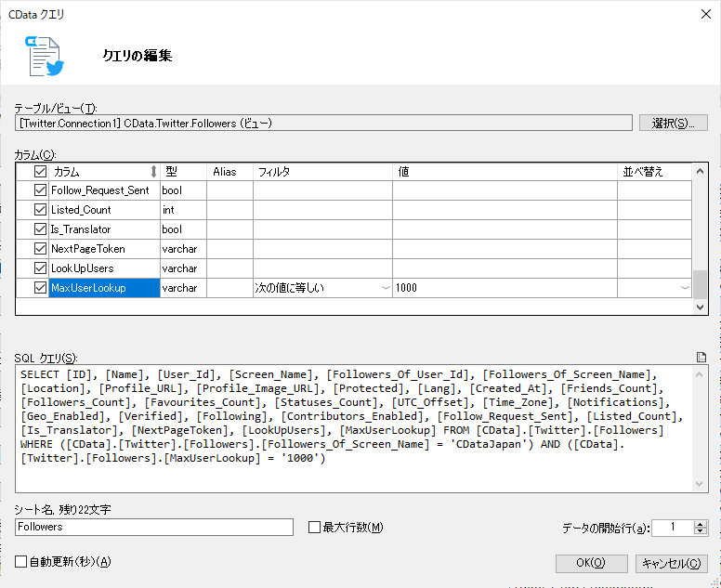Image resolution: width=721 pixels, height=588 pixels.
Task: Toggle the select-all columns header checkbox
Action: tap(40, 172)
